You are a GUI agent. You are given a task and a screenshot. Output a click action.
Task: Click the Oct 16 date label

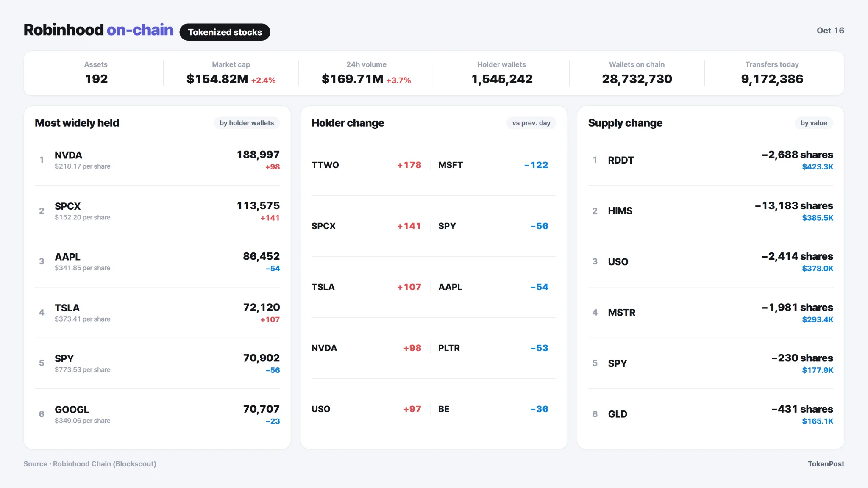click(830, 30)
